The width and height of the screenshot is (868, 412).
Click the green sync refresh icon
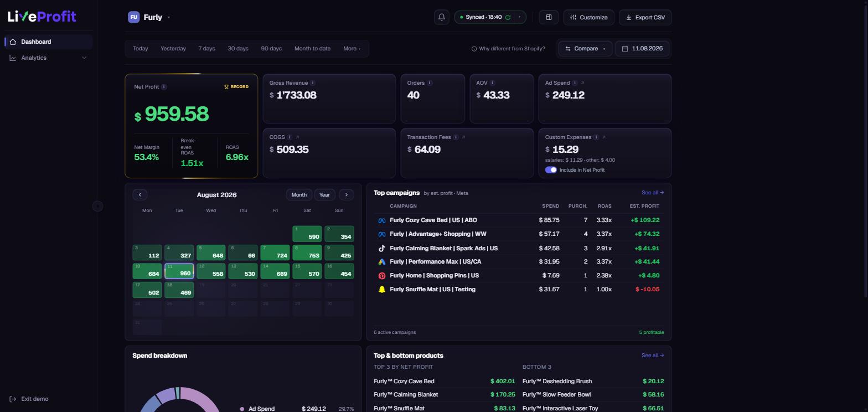508,17
